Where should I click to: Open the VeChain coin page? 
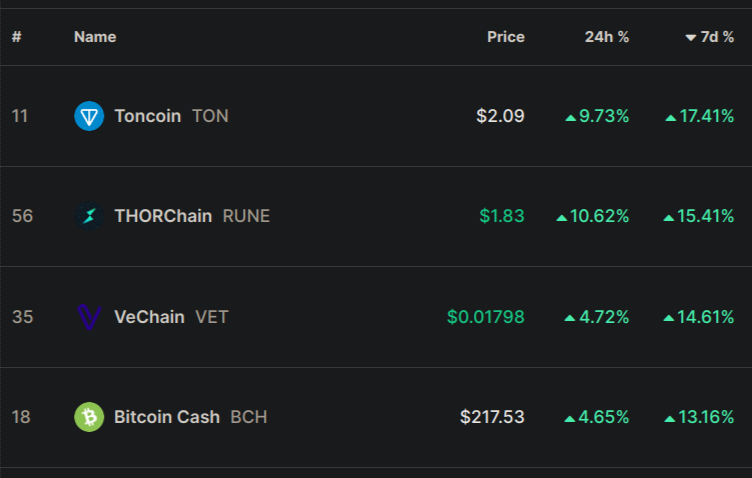click(x=149, y=317)
